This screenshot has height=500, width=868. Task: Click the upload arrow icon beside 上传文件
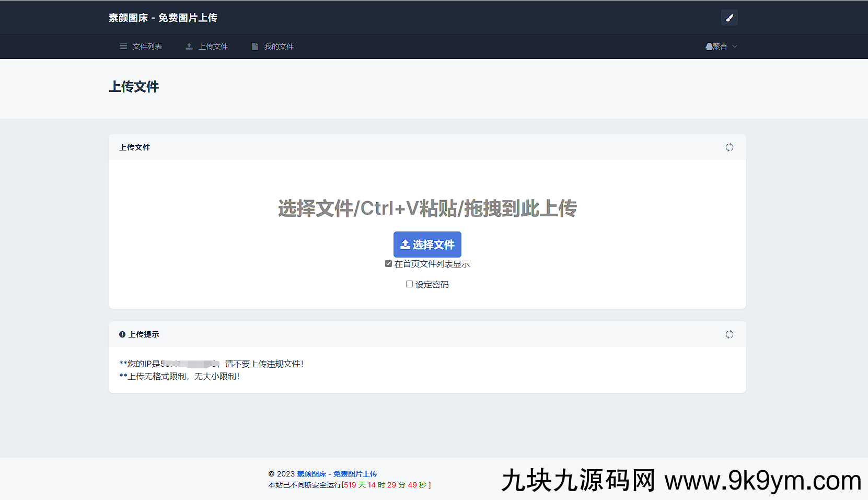point(189,46)
